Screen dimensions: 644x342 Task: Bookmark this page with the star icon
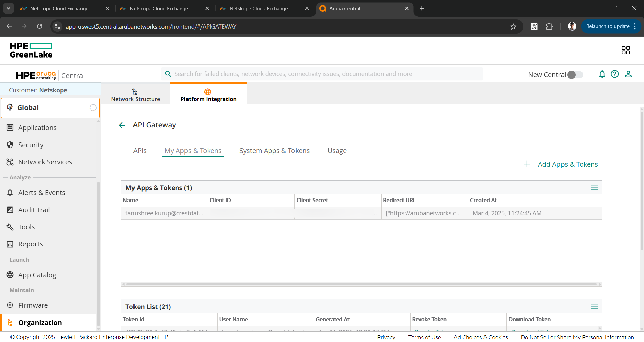pyautogui.click(x=513, y=26)
